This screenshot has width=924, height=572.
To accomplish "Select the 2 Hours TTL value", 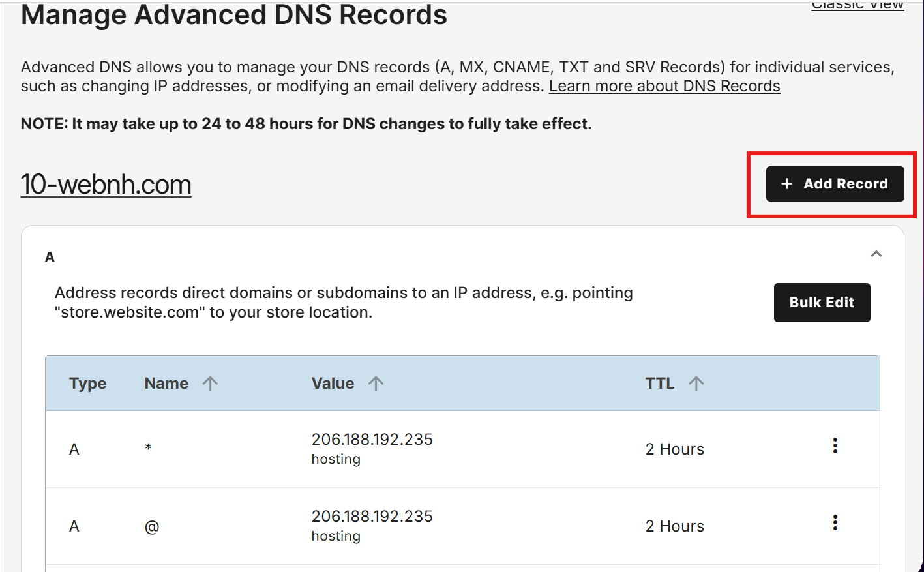I will tap(674, 449).
